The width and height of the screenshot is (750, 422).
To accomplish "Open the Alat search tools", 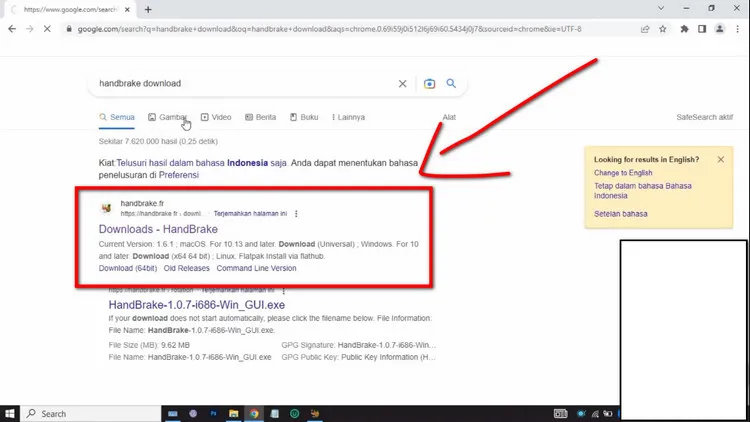I will coord(449,117).
